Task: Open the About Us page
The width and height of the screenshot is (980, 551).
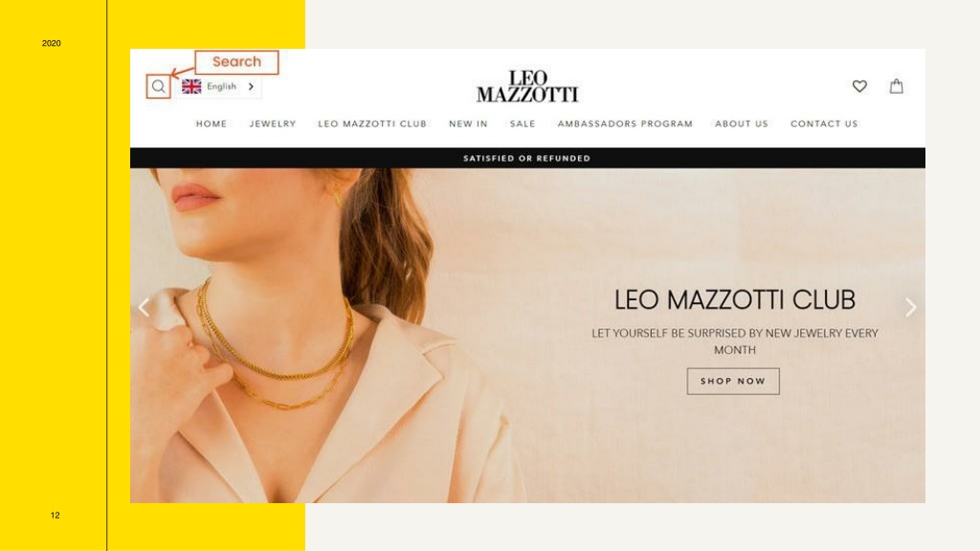Action: tap(742, 123)
